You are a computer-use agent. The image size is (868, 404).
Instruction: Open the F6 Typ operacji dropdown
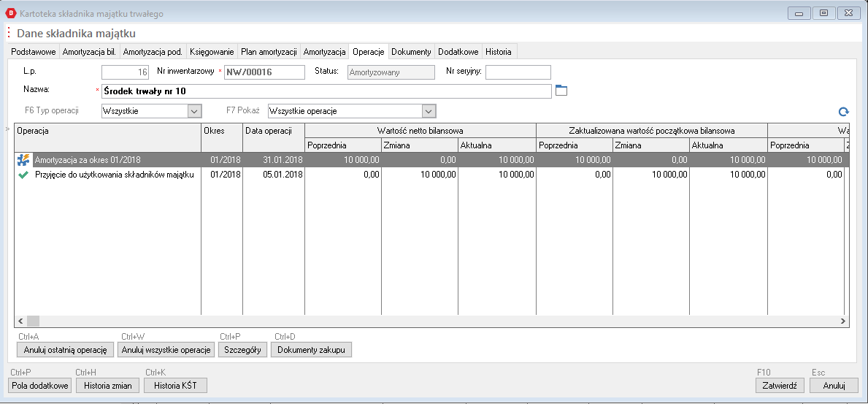pos(194,111)
